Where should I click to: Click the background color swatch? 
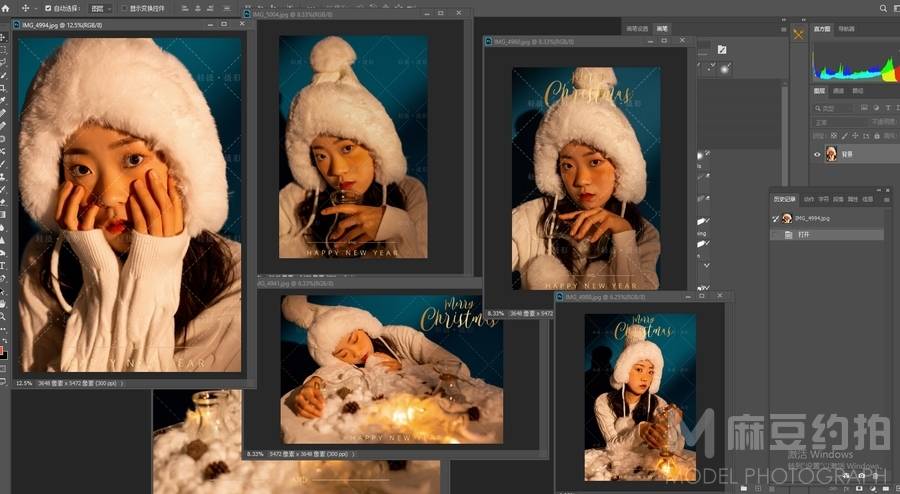[x=5, y=355]
